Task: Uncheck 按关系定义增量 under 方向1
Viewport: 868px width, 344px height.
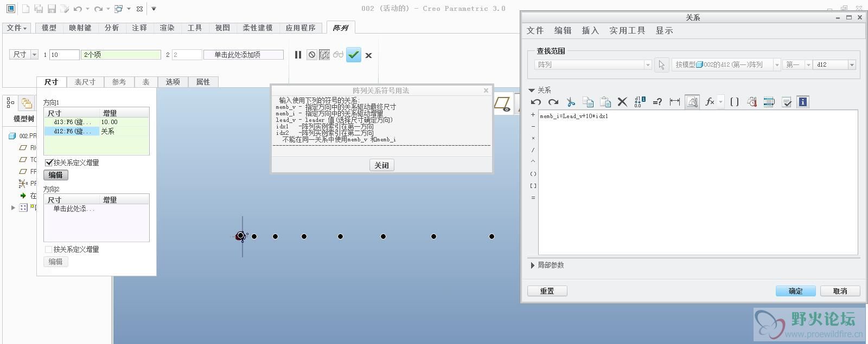Action: click(x=49, y=163)
